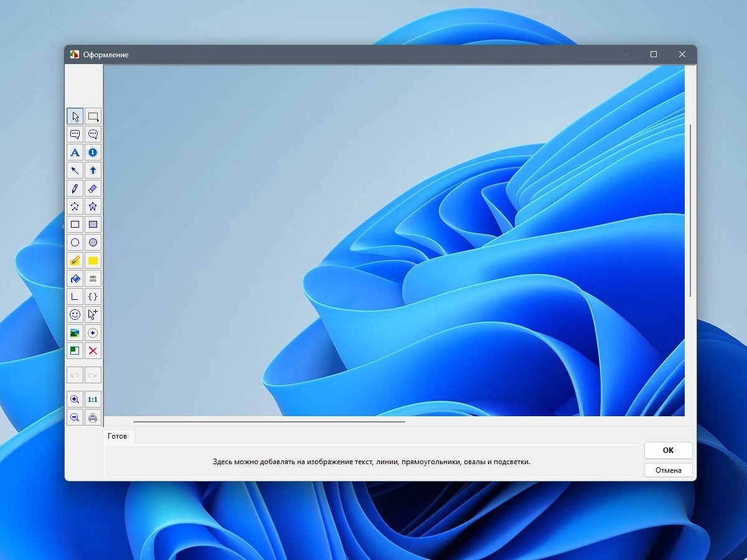Select the blur/pixelate text tool
The width and height of the screenshot is (747, 560).
tap(93, 279)
